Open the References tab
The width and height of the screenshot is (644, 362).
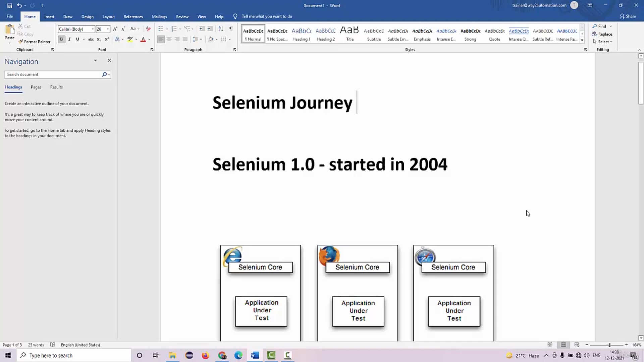click(133, 16)
